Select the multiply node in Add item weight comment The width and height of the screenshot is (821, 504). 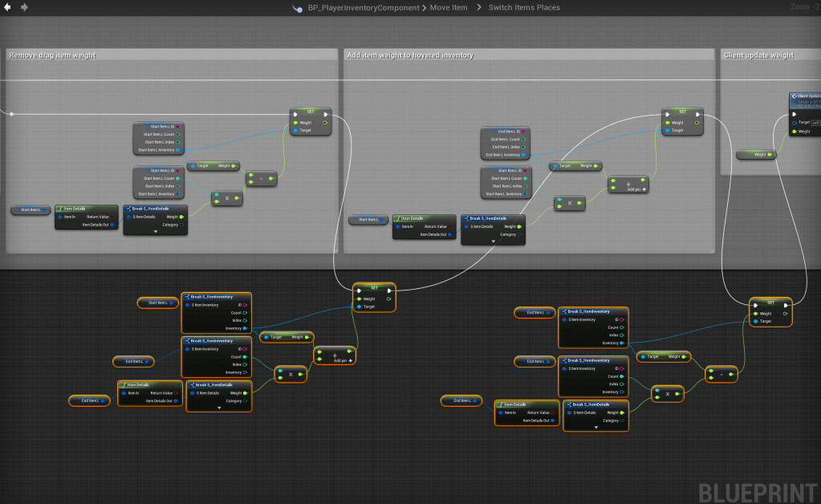[569, 204]
